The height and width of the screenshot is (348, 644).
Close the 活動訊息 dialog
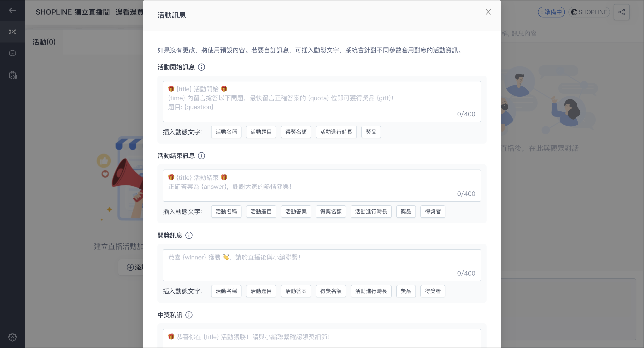488,12
